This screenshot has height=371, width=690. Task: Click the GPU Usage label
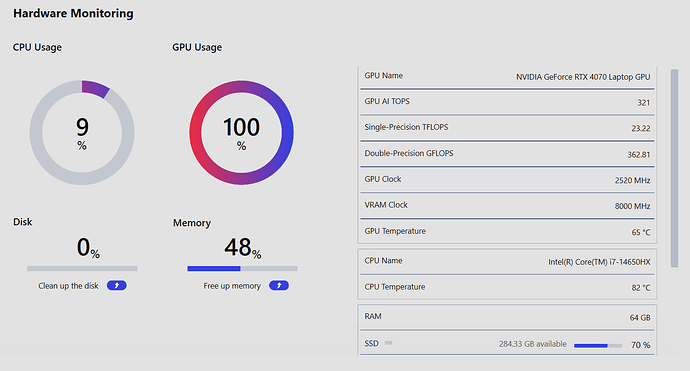coord(197,48)
